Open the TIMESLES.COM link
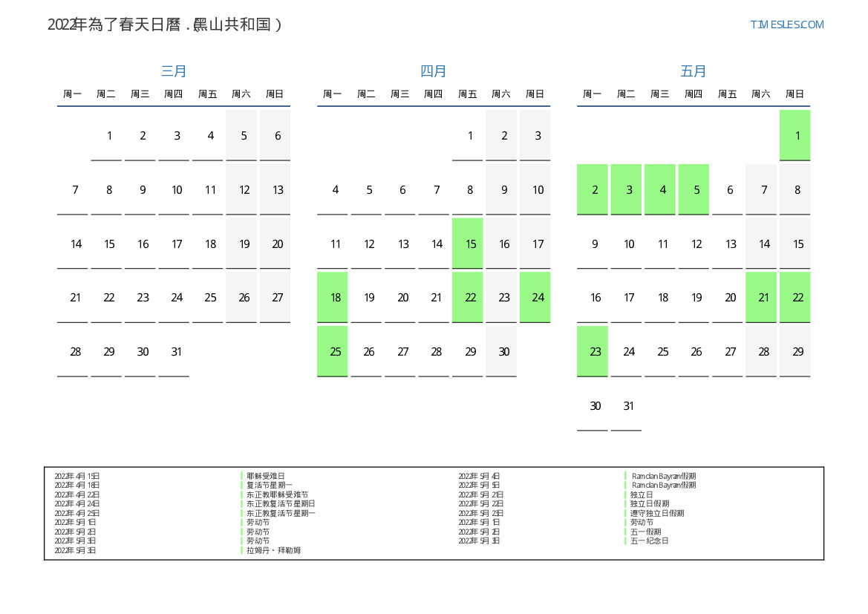The width and height of the screenshot is (868, 614). [x=786, y=25]
